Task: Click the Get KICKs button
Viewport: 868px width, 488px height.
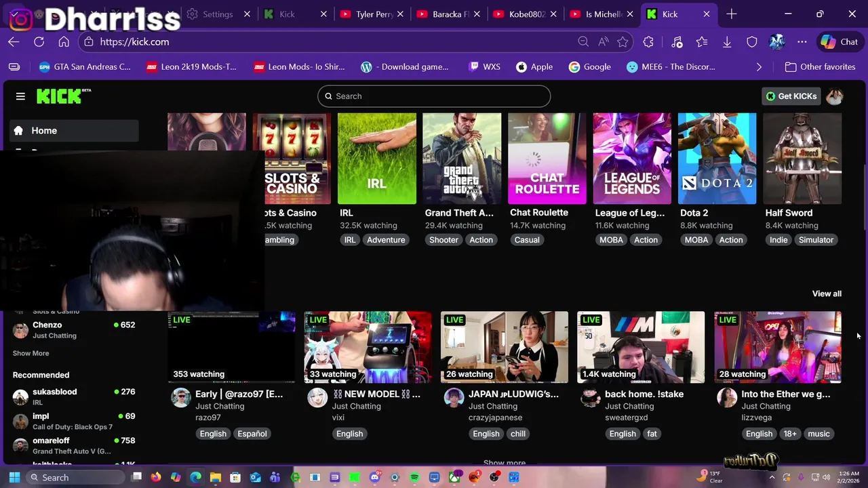Action: [791, 96]
